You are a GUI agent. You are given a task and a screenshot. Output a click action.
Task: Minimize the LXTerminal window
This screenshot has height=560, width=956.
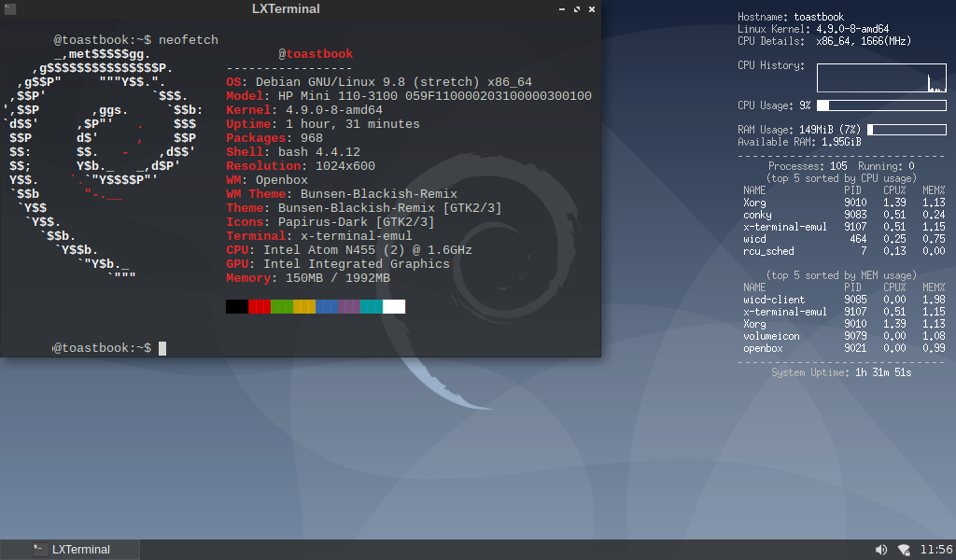(561, 9)
